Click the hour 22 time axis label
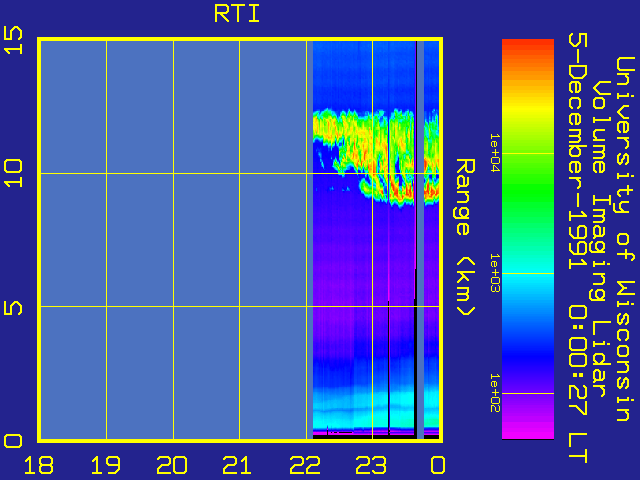640x480 pixels. 305,465
